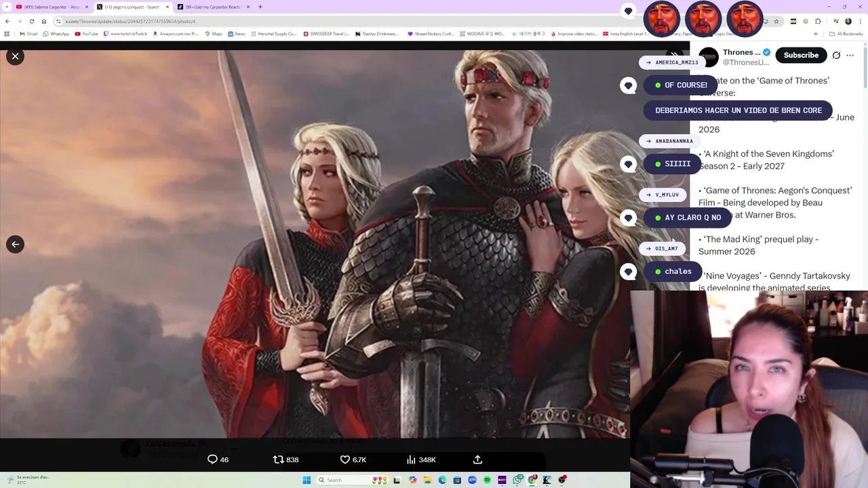Open a new browser tab

260,7
